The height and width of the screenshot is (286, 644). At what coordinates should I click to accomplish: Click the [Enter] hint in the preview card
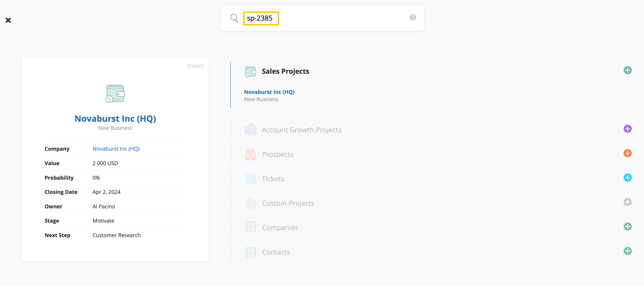pyautogui.click(x=195, y=66)
